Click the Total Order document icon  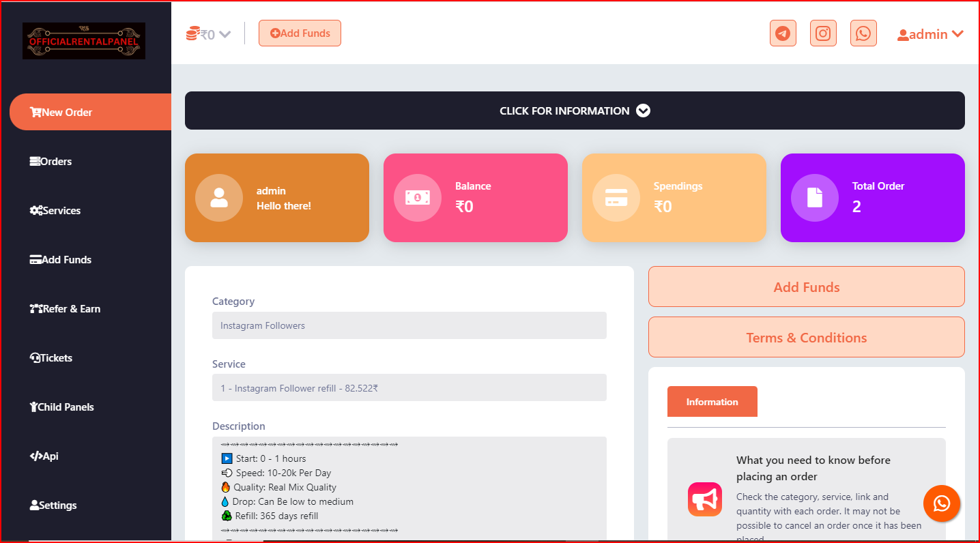tap(815, 198)
